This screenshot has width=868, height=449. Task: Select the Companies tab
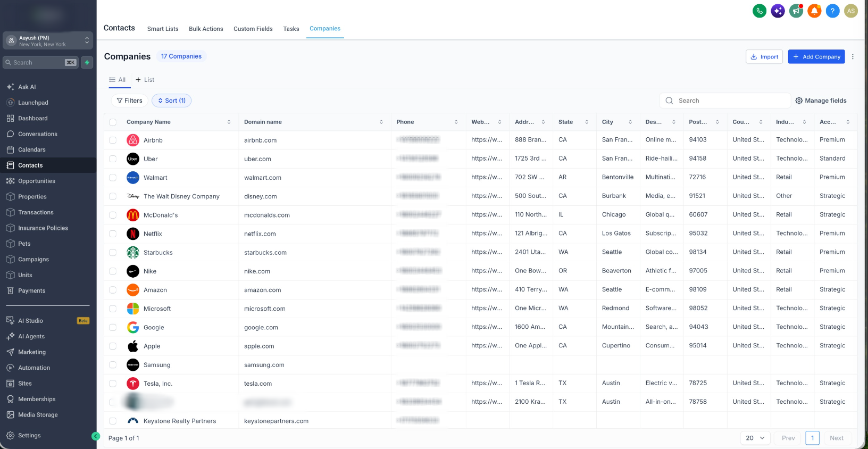point(325,29)
